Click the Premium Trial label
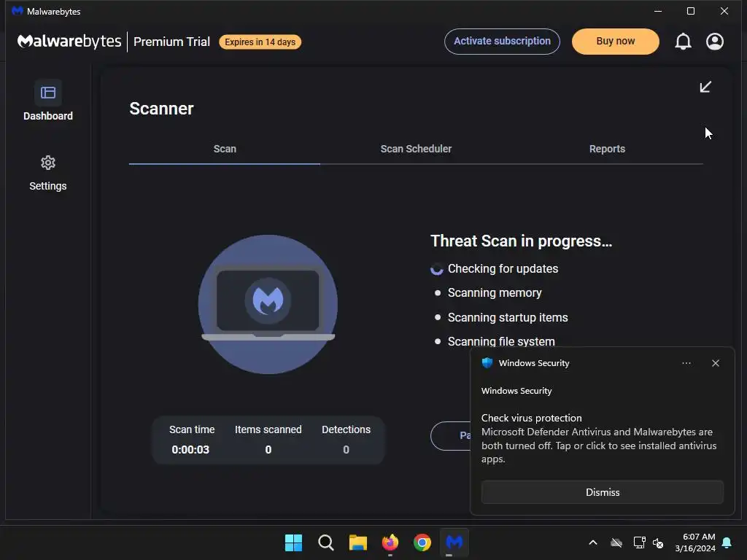Screen dimensions: 747x560 pos(171,42)
